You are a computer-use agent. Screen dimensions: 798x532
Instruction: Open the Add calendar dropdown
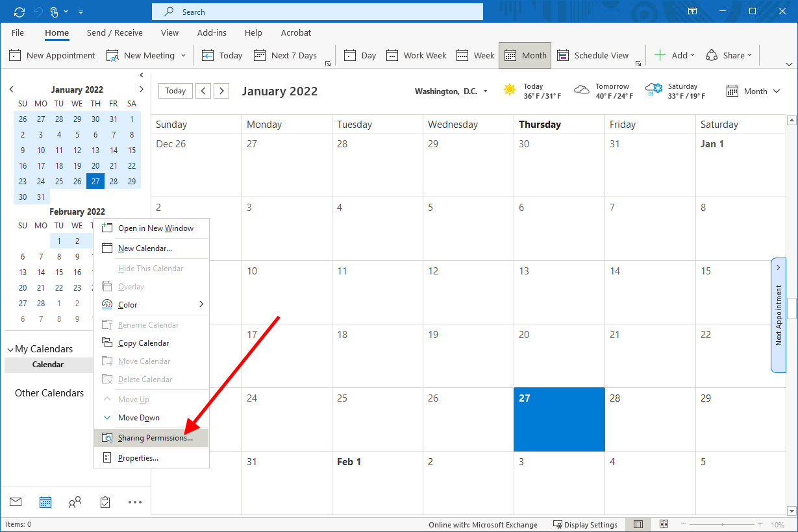coord(674,55)
